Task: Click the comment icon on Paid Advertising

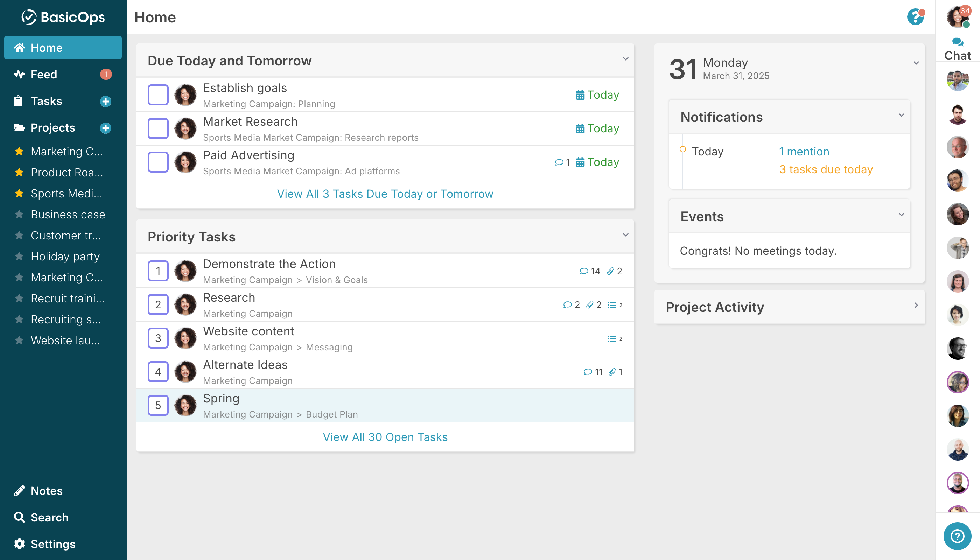Action: (x=559, y=162)
